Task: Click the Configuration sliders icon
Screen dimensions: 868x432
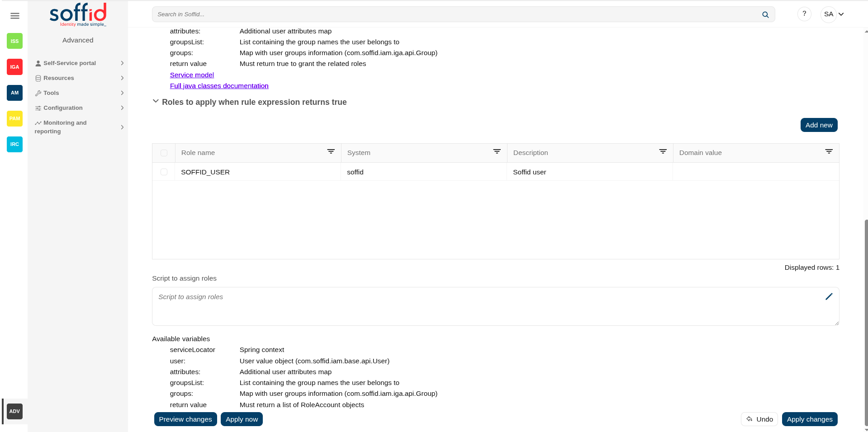Action: pyautogui.click(x=38, y=108)
